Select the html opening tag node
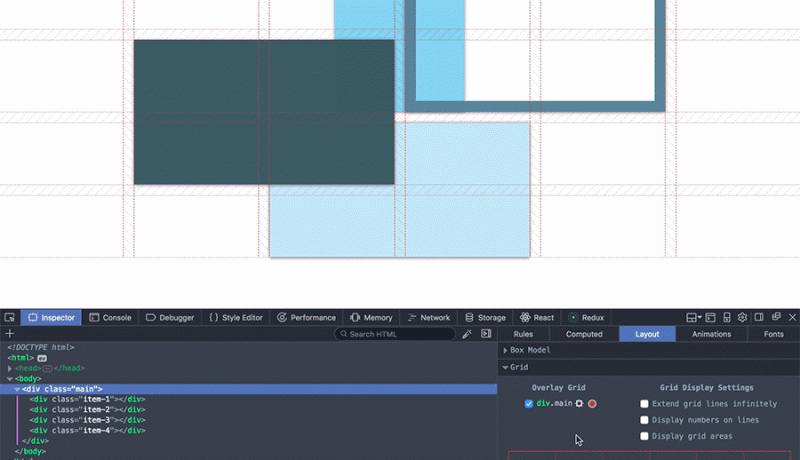The width and height of the screenshot is (800, 460). coord(21,357)
